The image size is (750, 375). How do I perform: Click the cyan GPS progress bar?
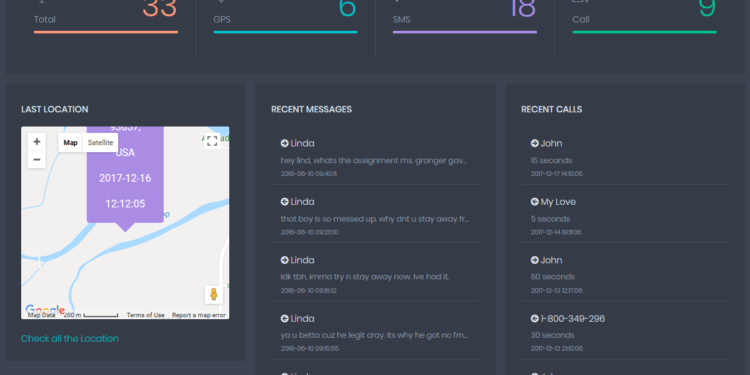click(285, 32)
